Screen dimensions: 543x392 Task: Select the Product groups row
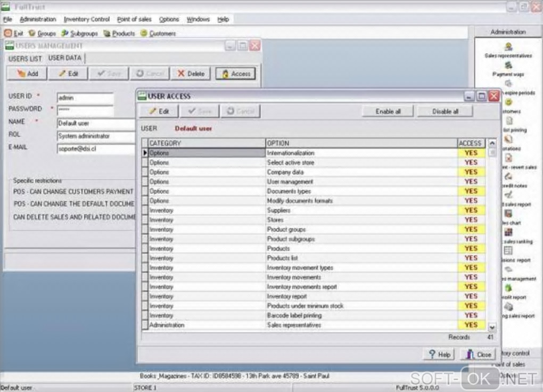(314, 230)
